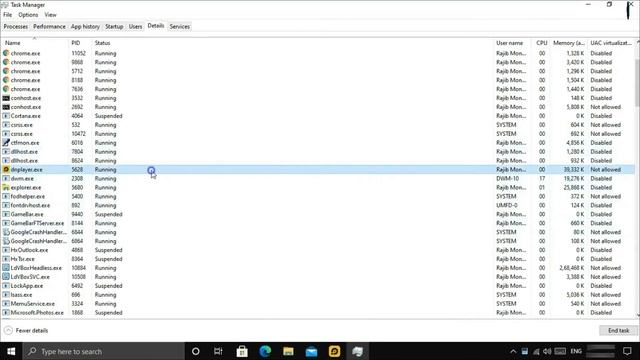This screenshot has width=640, height=360.
Task: Click conhost.exe icon with PID 3532
Action: coord(6,98)
